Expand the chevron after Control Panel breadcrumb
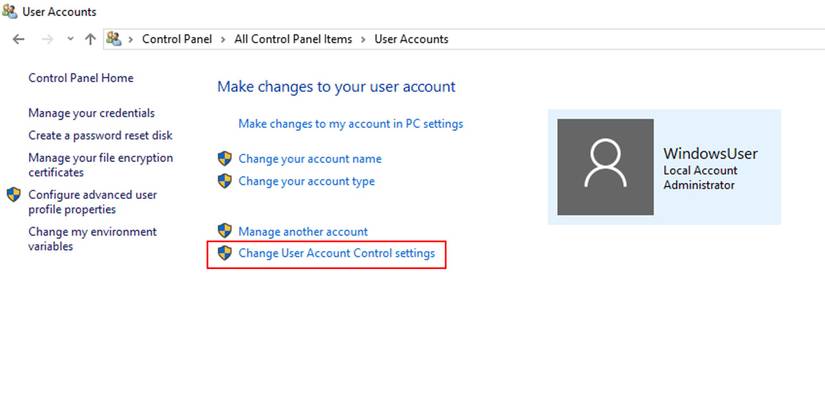The height and width of the screenshot is (413, 825). (x=224, y=39)
